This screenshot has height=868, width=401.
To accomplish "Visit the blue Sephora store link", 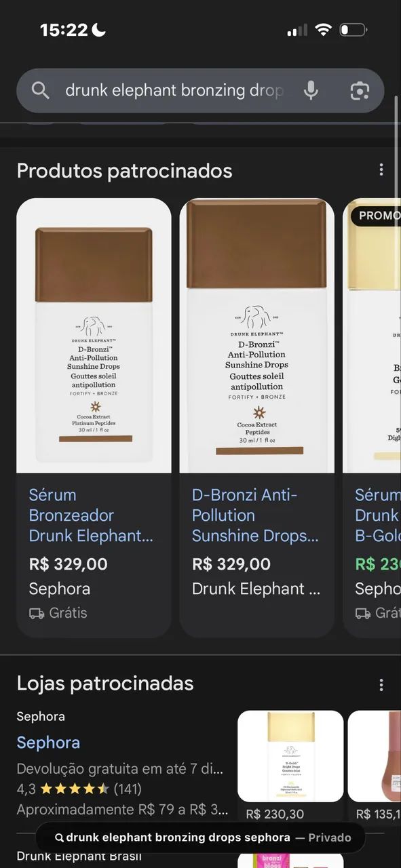I will click(48, 743).
